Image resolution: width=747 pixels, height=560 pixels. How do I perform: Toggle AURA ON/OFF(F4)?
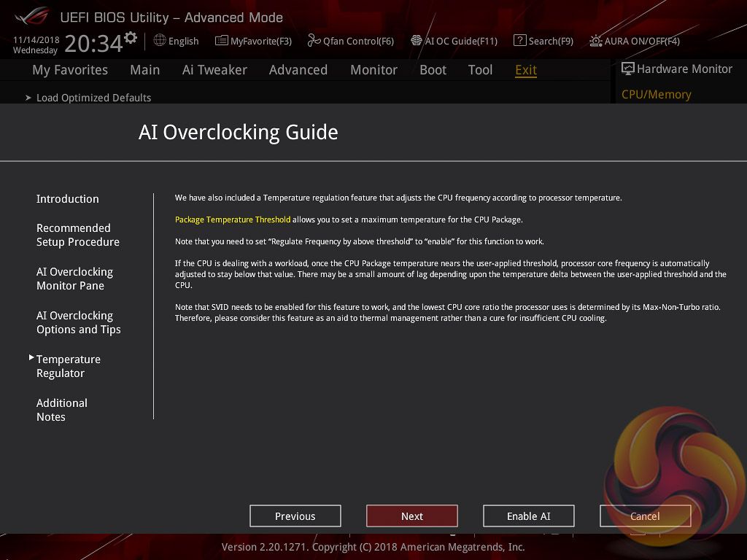click(642, 41)
